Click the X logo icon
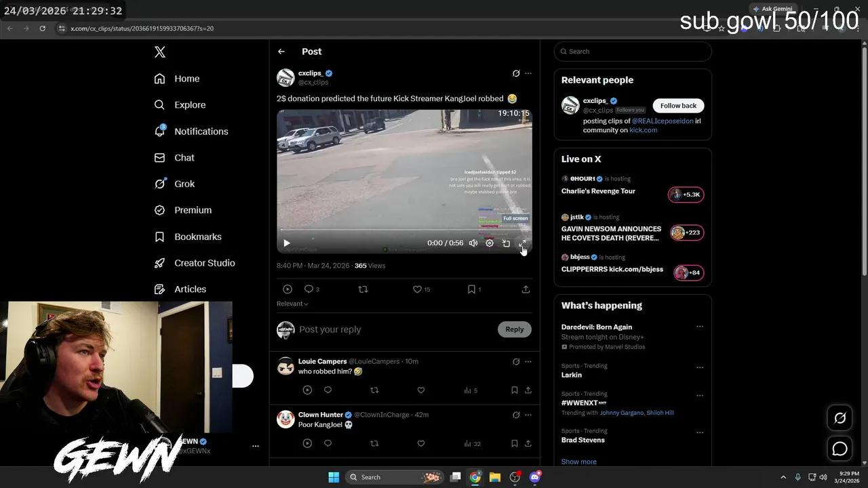Image resolution: width=868 pixels, height=488 pixels. (159, 52)
